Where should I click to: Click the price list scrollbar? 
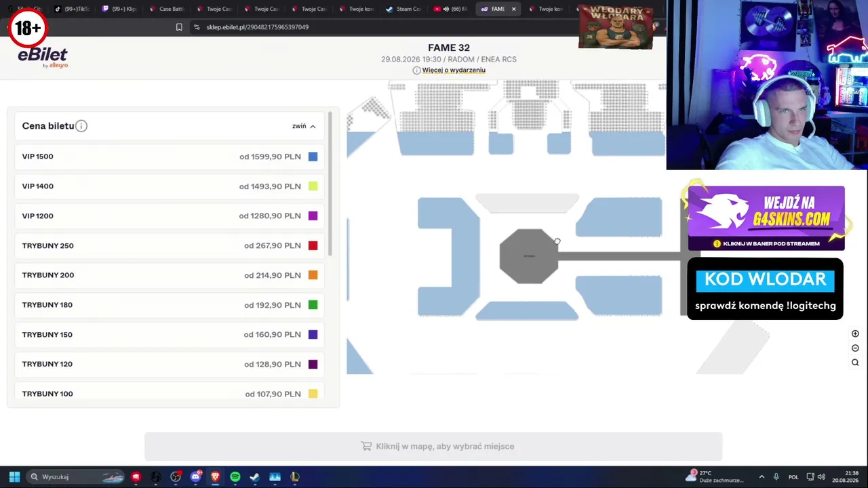click(x=330, y=184)
